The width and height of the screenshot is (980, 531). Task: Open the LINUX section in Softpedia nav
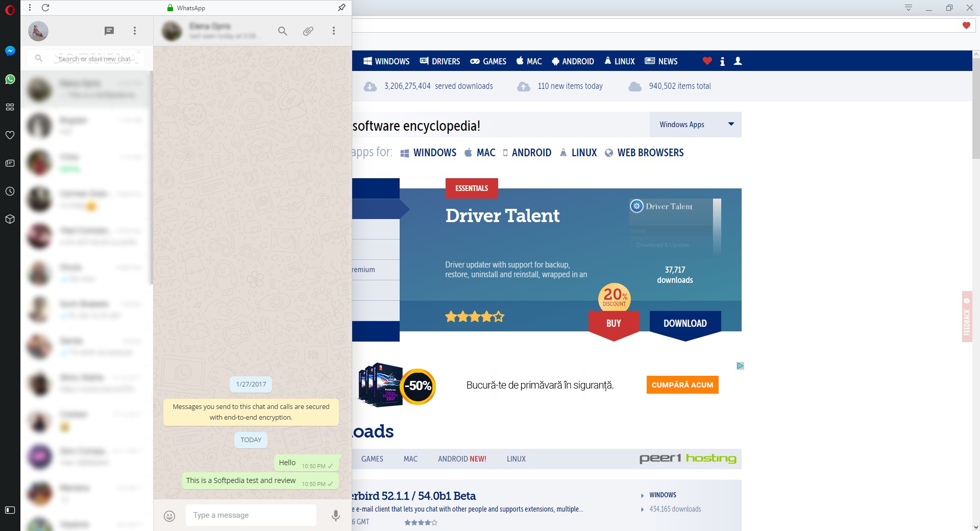[x=620, y=61]
